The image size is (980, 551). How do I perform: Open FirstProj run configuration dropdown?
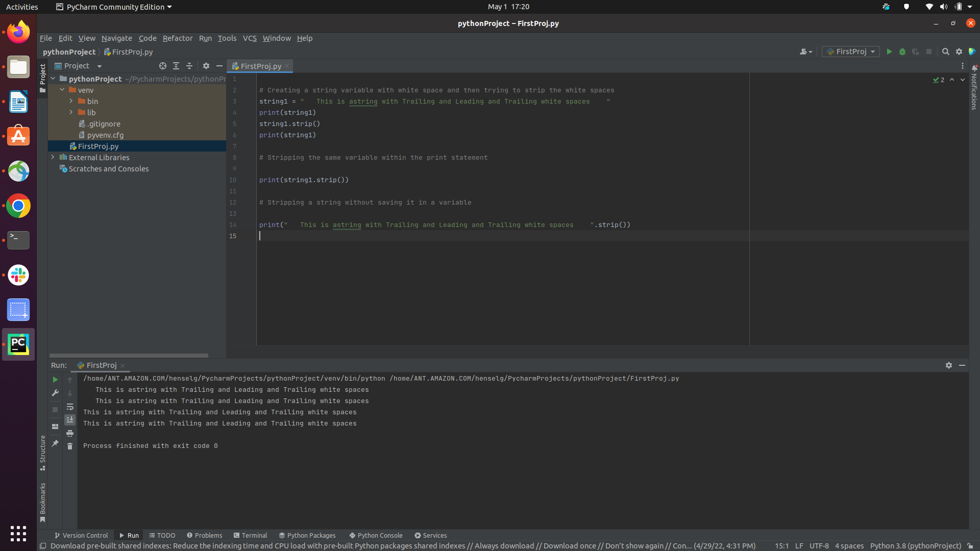tap(851, 52)
